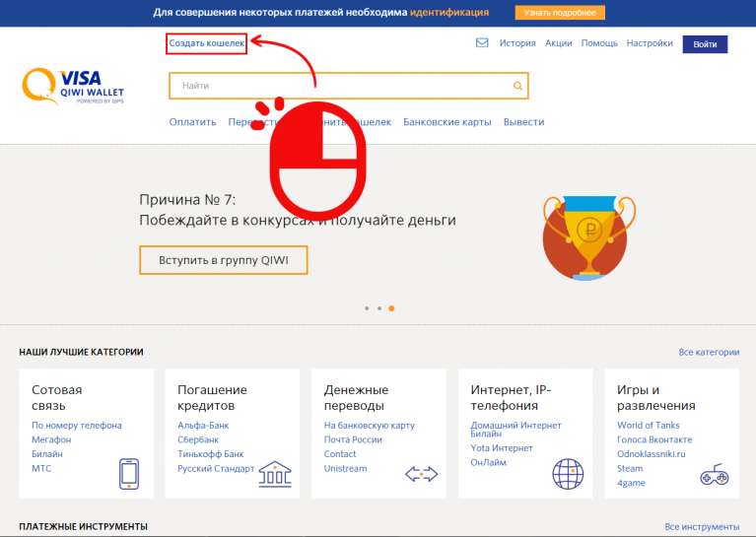The width and height of the screenshot is (756, 537).
Task: Open the Вывести tab
Action: 523,122
